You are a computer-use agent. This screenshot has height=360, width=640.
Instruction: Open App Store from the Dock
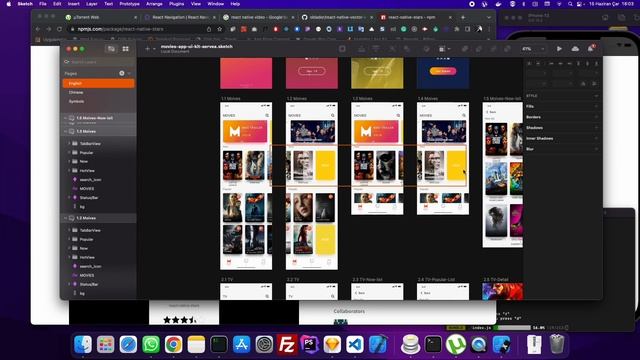tap(242, 344)
